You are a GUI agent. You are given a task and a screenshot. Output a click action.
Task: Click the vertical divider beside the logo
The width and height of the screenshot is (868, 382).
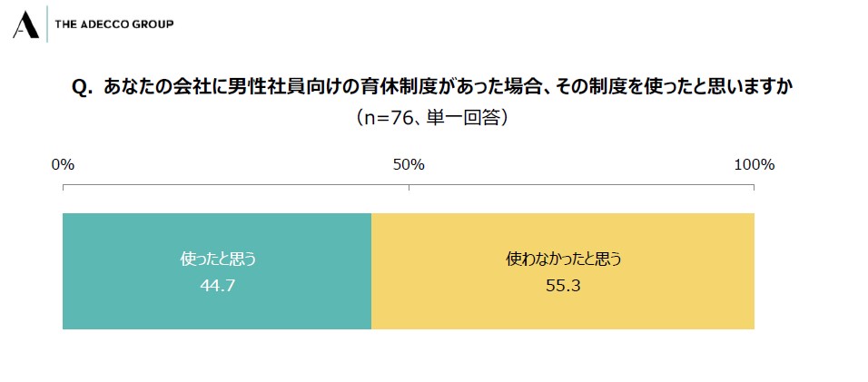coord(47,24)
